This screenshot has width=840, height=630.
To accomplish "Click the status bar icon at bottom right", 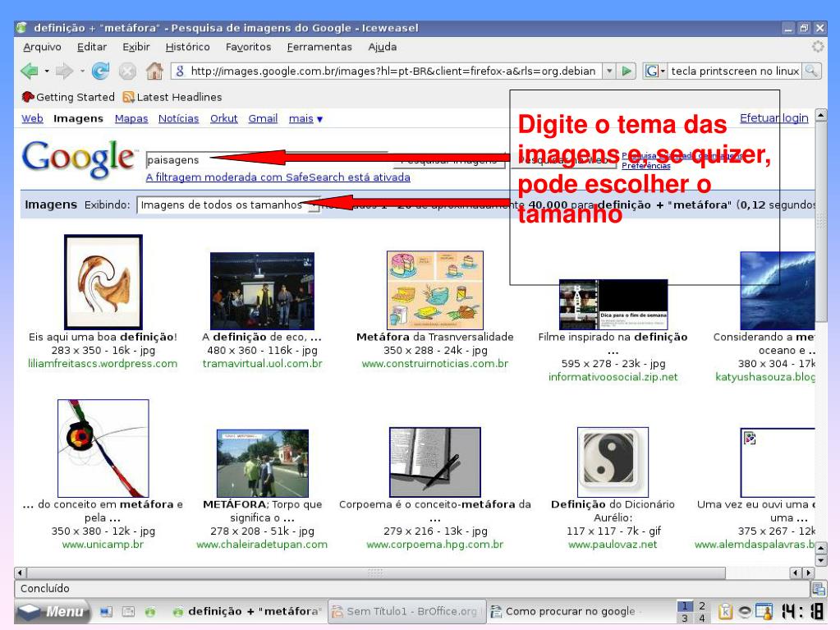I will pos(818,589).
